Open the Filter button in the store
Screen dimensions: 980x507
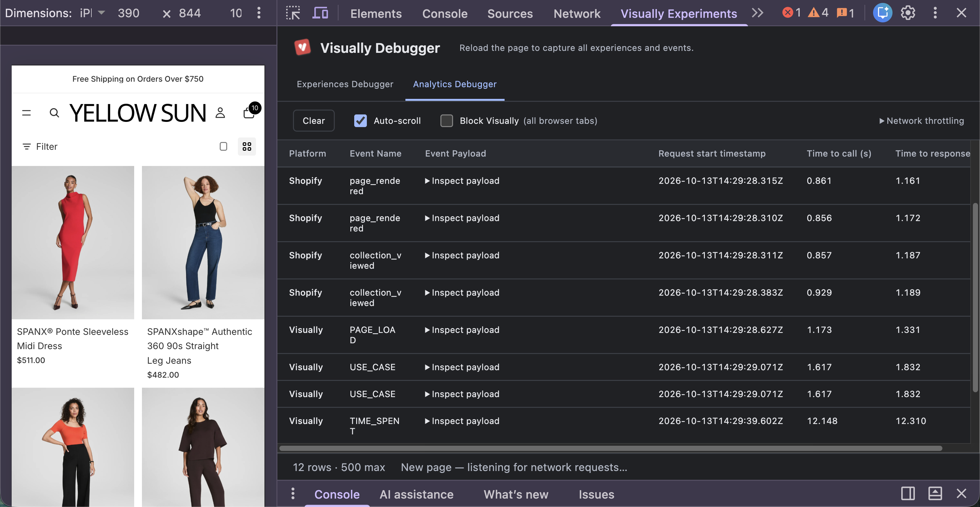(x=40, y=147)
